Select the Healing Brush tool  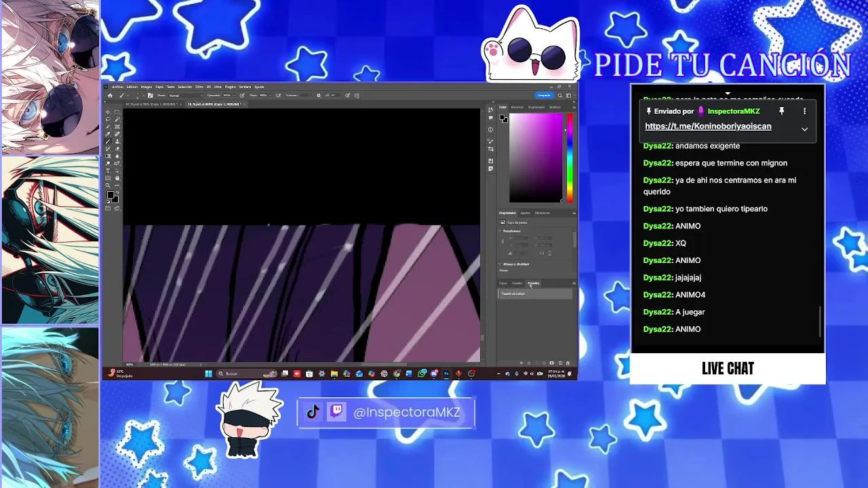(x=117, y=134)
